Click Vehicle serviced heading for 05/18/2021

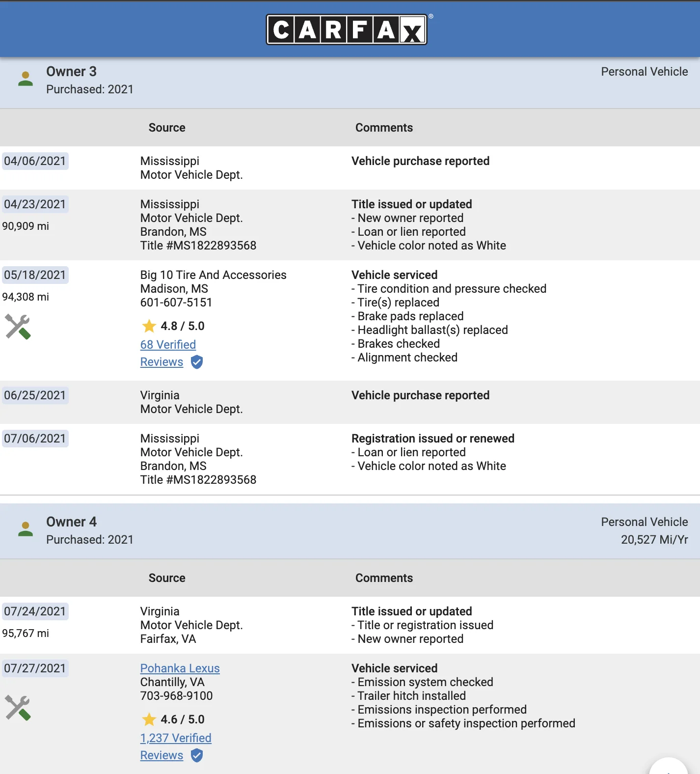(x=394, y=275)
